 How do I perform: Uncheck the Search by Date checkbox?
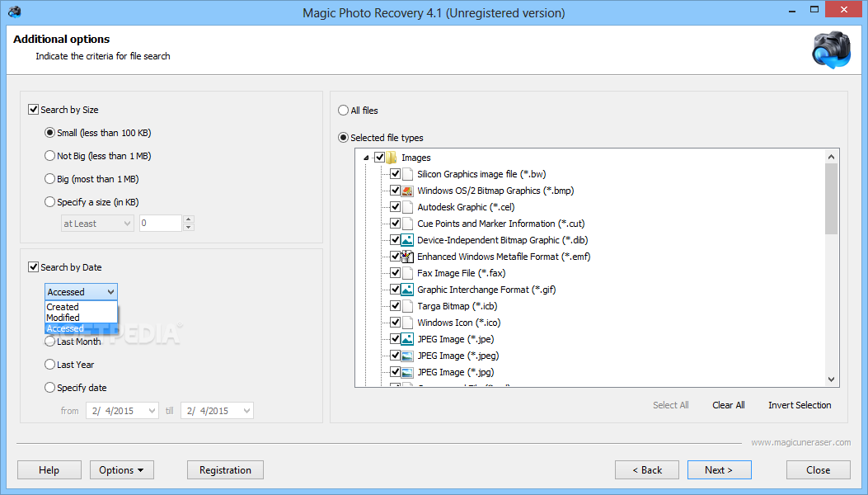[33, 267]
